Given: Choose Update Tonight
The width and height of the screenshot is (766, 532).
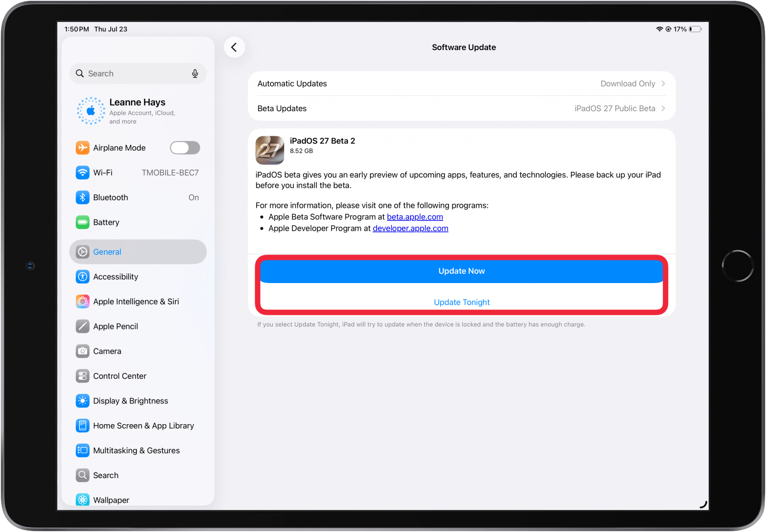Looking at the screenshot, I should click(x=462, y=302).
